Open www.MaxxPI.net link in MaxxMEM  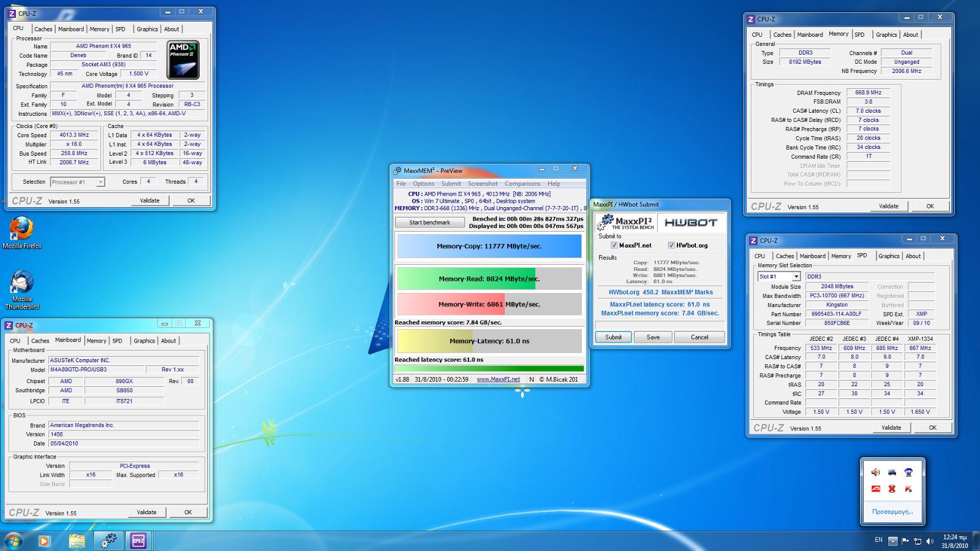tap(498, 379)
